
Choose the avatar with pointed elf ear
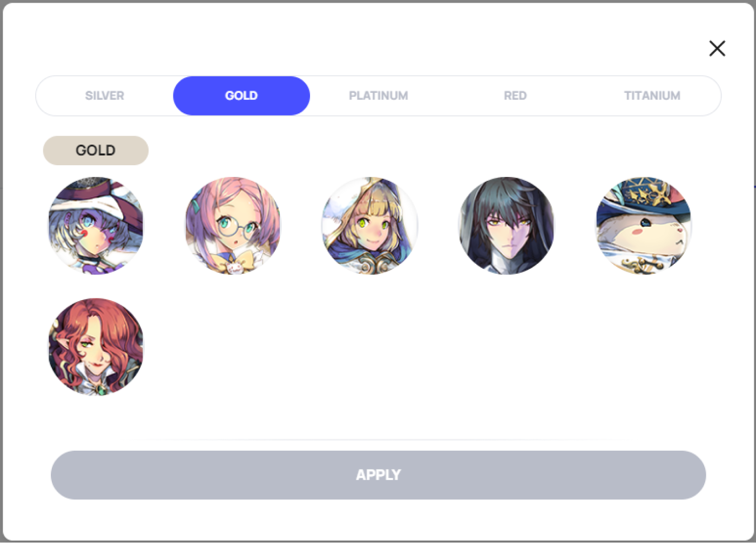[96, 347]
